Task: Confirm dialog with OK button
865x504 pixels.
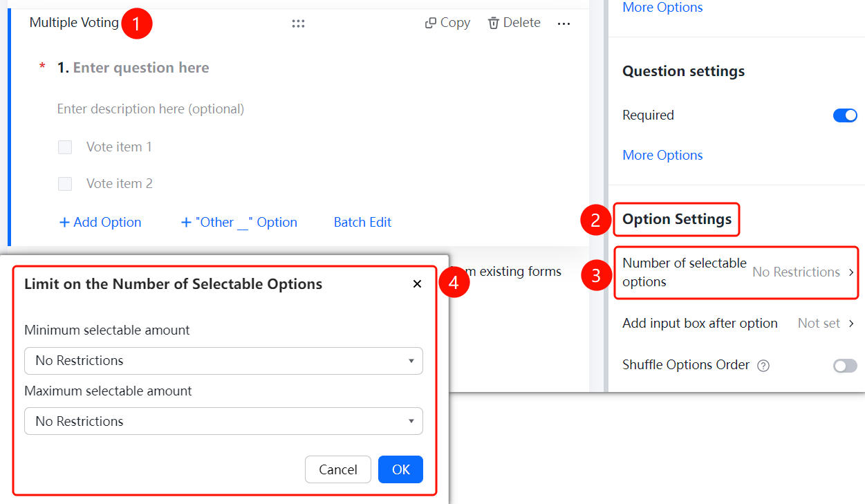Action: coord(401,469)
